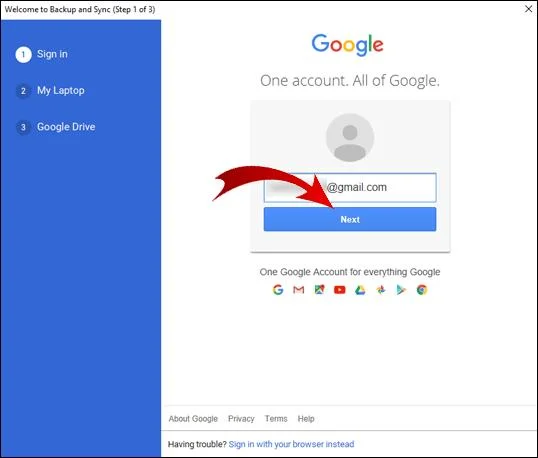Click the step 2 circle number

click(23, 91)
